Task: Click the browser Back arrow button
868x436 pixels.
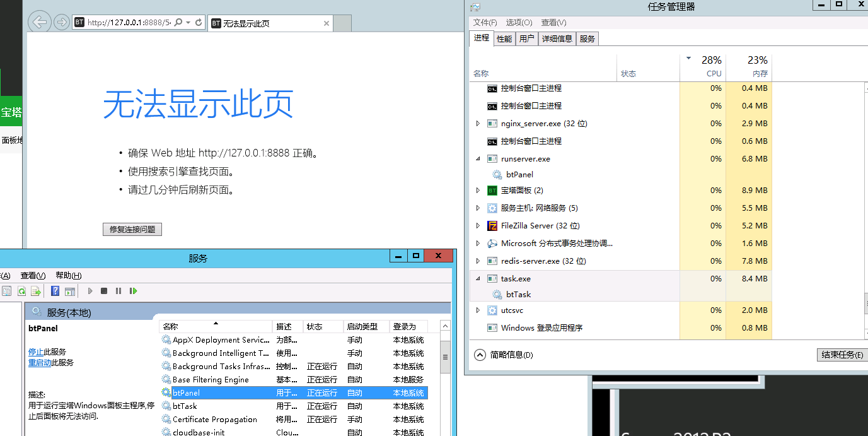Action: [x=40, y=22]
